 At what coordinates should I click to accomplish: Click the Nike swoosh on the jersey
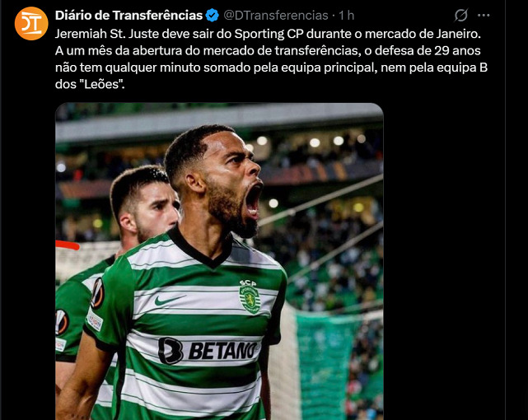tap(170, 300)
